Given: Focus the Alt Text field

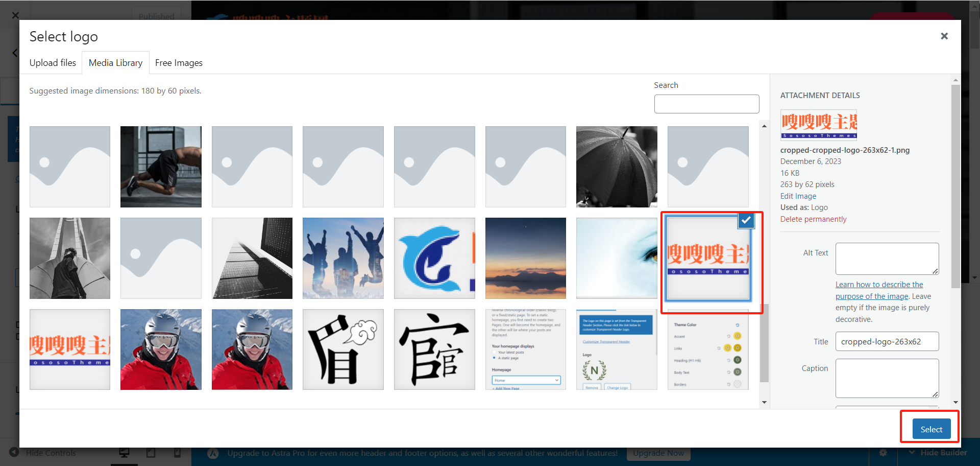Looking at the screenshot, I should point(887,259).
